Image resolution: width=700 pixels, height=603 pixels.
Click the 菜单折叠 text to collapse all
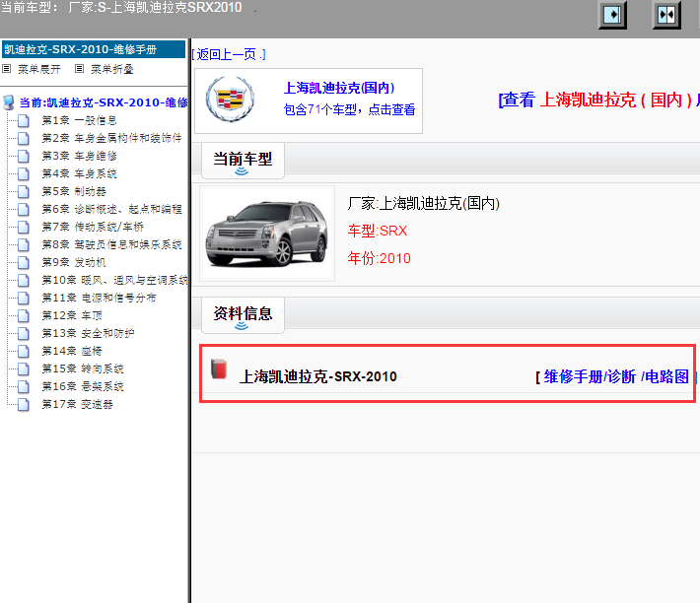coord(112,69)
